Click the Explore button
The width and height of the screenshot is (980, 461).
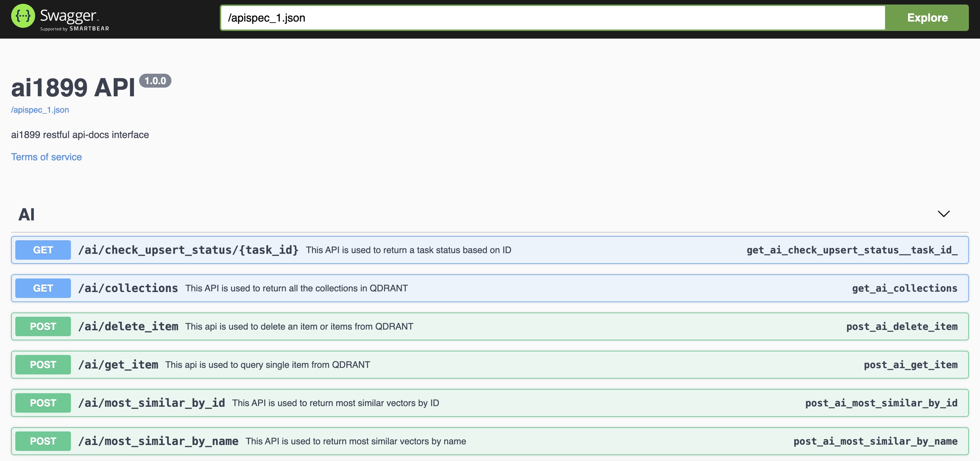(927, 18)
